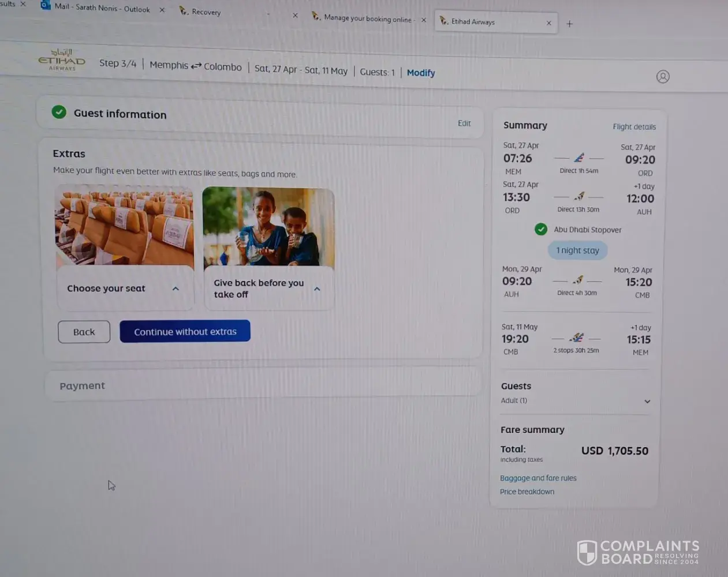
Task: Open the Flight details link
Action: coord(634,127)
